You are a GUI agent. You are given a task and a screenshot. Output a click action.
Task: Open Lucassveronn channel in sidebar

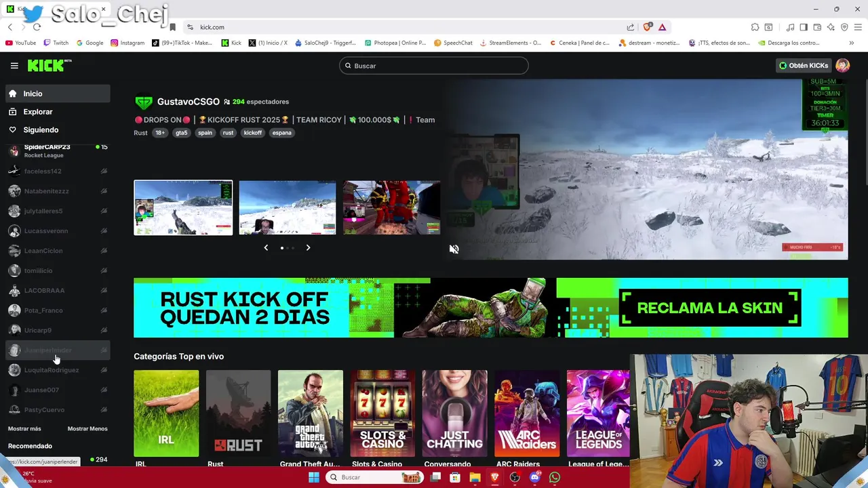[x=58, y=231]
